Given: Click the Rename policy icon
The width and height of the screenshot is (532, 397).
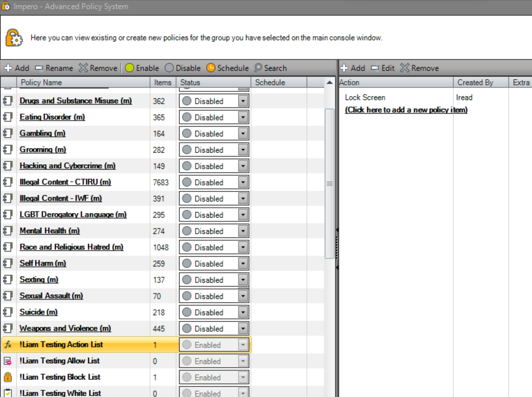Looking at the screenshot, I should (39, 68).
